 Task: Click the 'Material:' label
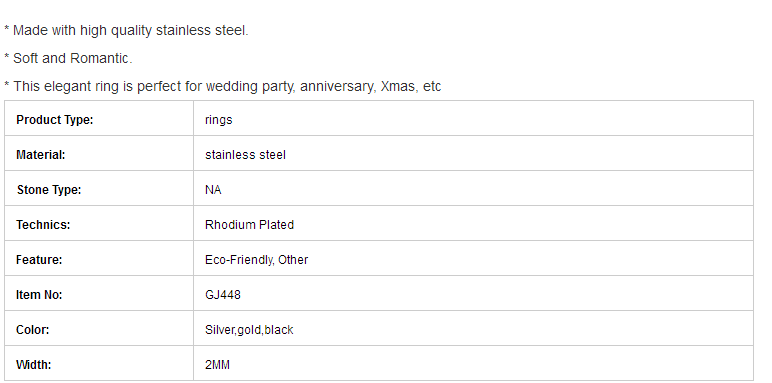[x=40, y=155]
